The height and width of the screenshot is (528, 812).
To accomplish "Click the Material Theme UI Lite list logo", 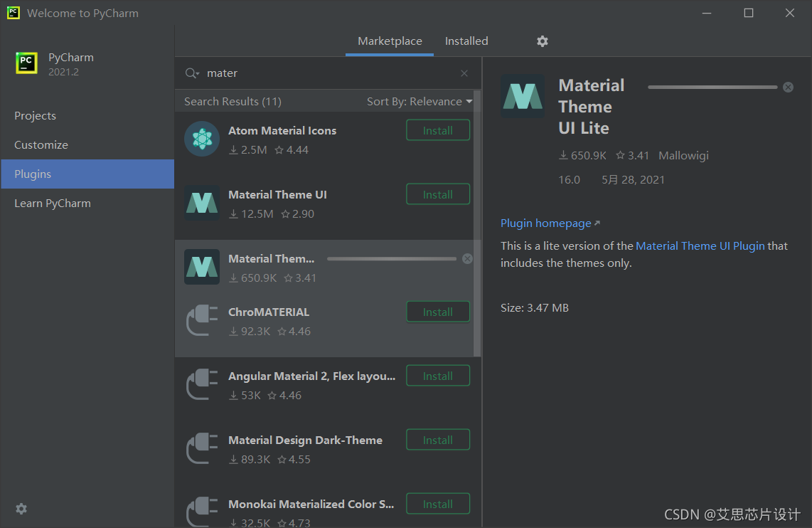I will [202, 267].
